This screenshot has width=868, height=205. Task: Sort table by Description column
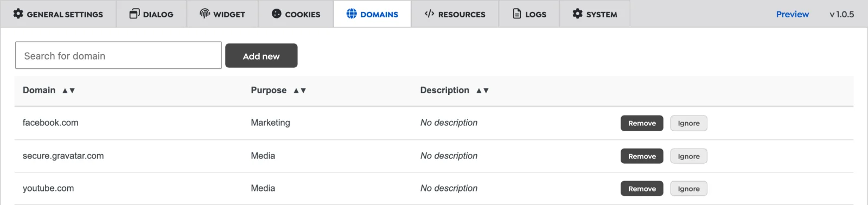(x=455, y=91)
